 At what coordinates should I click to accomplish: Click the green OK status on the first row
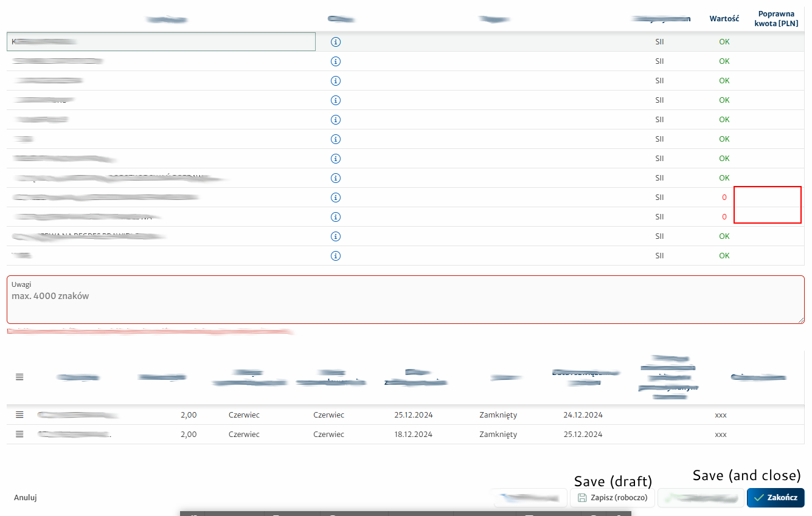[x=724, y=41]
